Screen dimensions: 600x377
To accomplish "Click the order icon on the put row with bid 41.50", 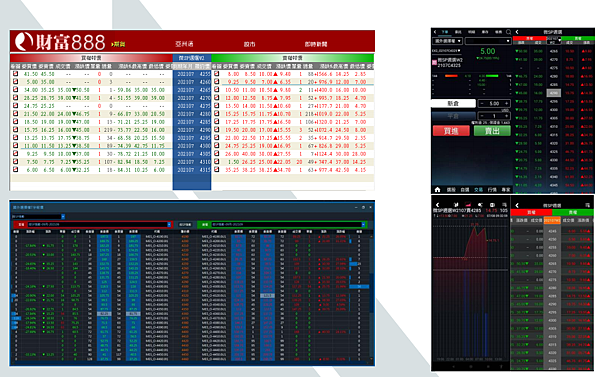I will click(16, 73).
